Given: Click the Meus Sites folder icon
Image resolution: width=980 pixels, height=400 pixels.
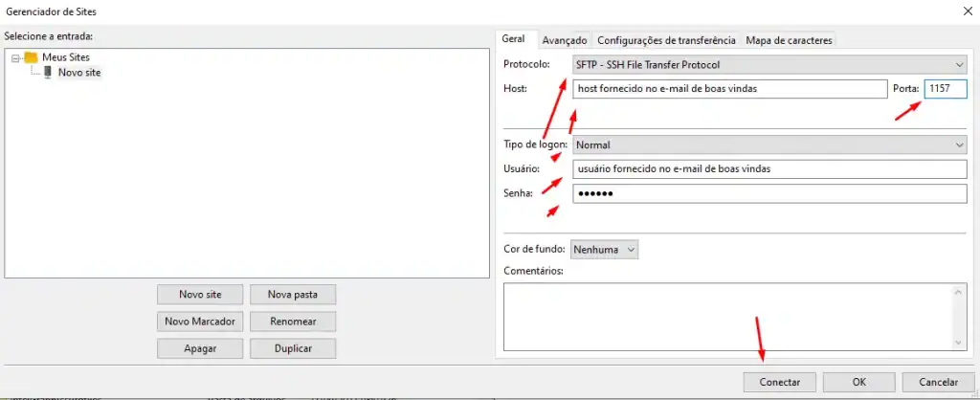Looking at the screenshot, I should click(x=31, y=57).
